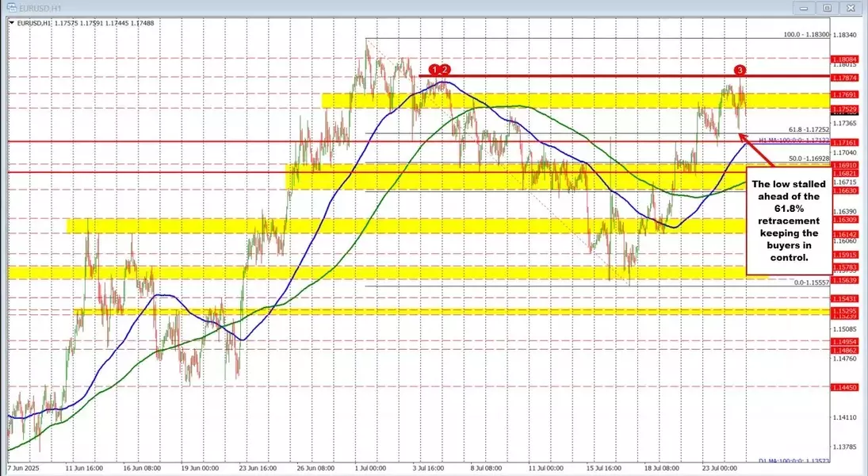Click the 7 Jun 2025 date on time axis
The image size is (868, 476).
click(25, 468)
